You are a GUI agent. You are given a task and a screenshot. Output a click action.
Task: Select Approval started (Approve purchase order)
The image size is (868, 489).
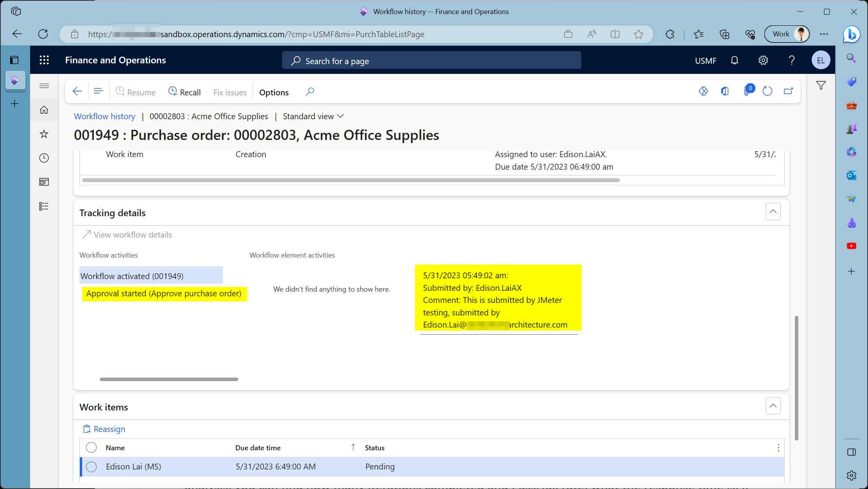tap(164, 294)
